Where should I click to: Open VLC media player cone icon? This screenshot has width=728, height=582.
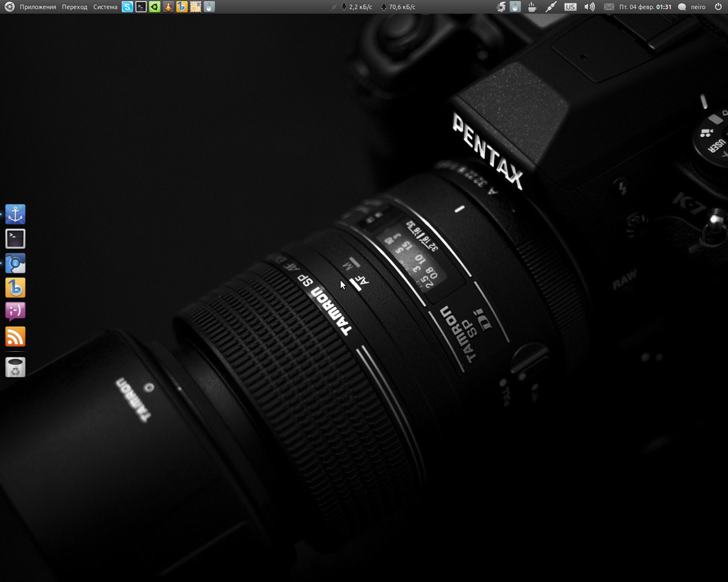pos(168,7)
